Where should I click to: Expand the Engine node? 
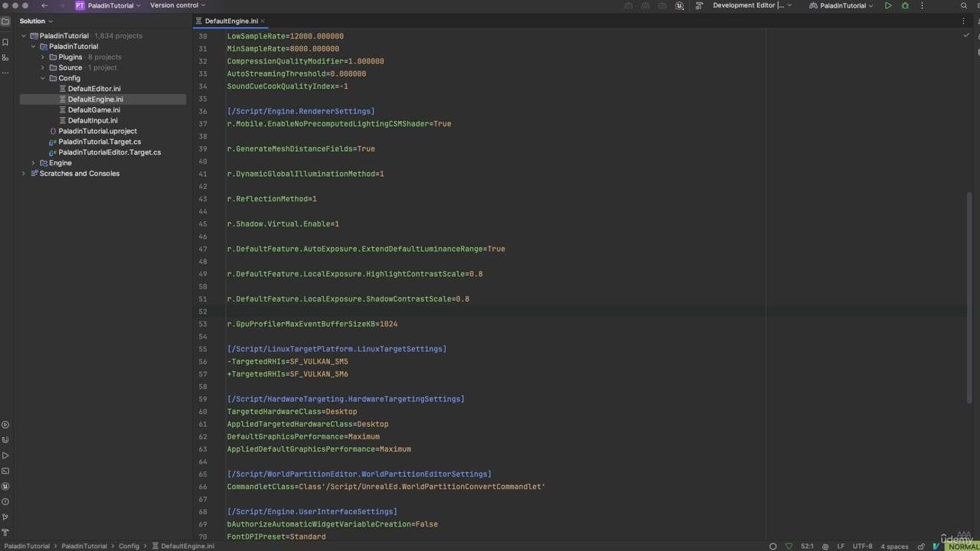(33, 163)
